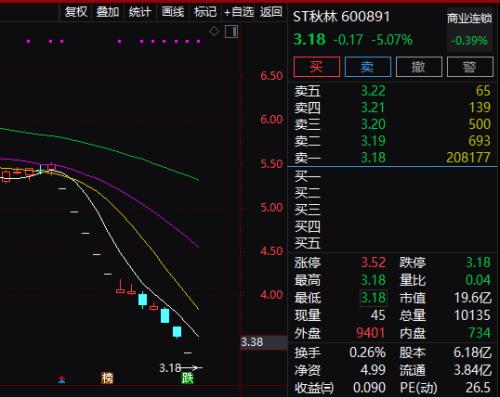Click the 净资 value 4.99

click(x=373, y=370)
